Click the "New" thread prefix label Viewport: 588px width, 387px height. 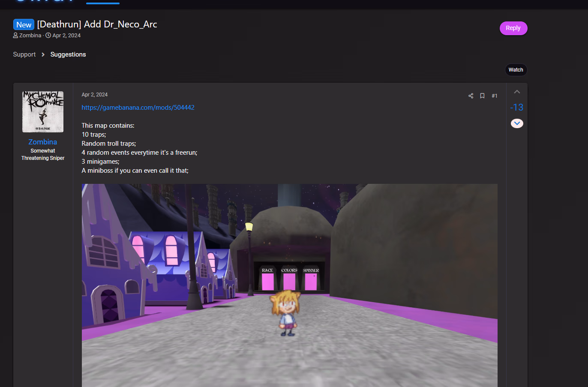24,25
